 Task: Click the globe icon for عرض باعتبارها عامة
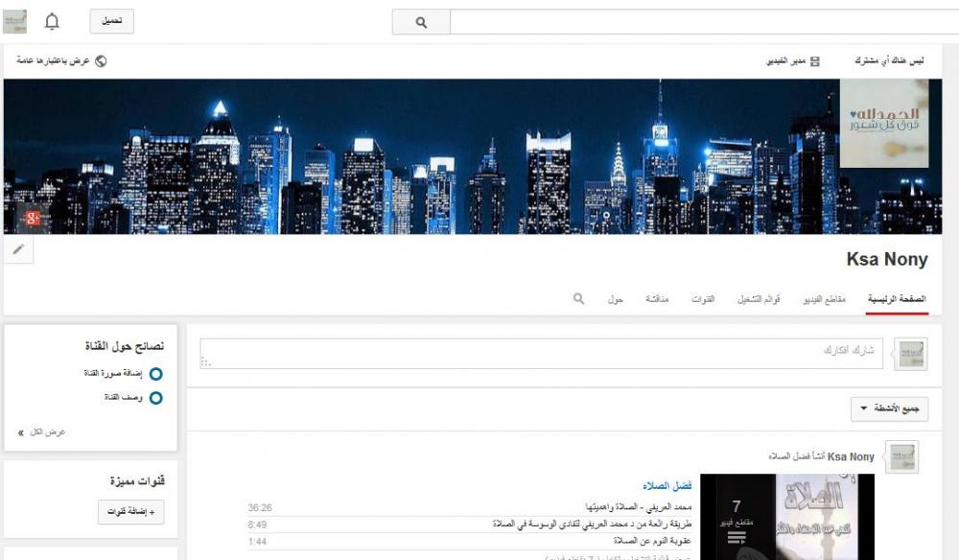tap(101, 60)
